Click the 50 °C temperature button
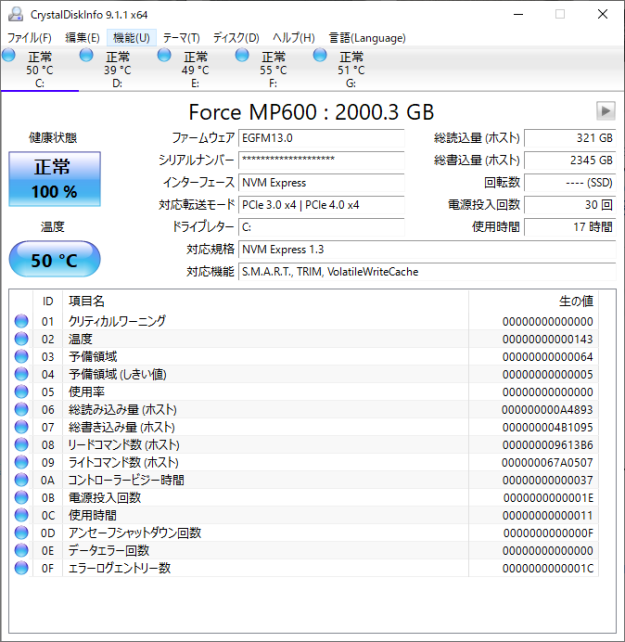625x642 pixels. [x=55, y=260]
